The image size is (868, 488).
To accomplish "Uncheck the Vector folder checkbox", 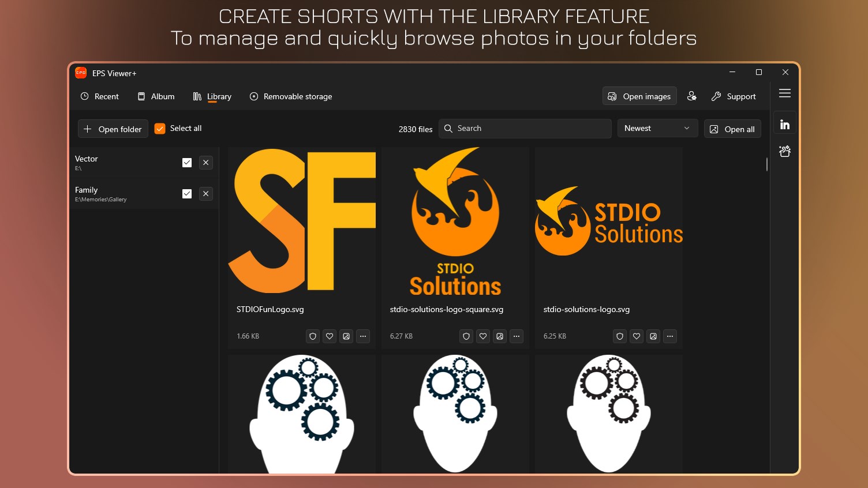I will tap(187, 163).
